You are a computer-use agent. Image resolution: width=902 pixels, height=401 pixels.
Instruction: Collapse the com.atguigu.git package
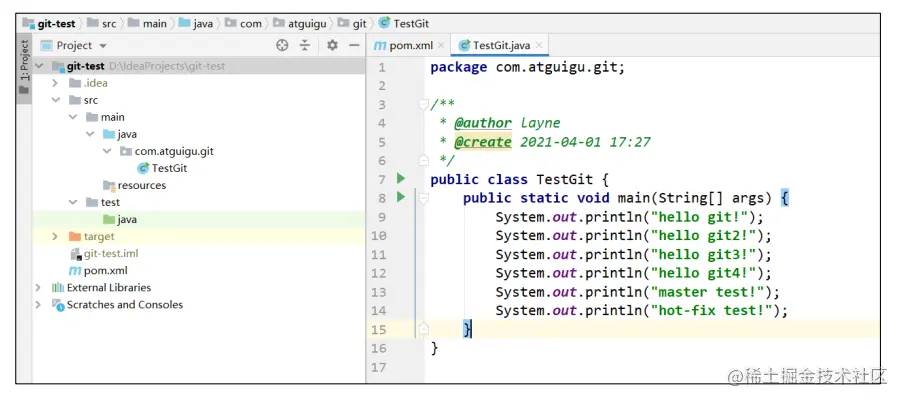click(107, 151)
